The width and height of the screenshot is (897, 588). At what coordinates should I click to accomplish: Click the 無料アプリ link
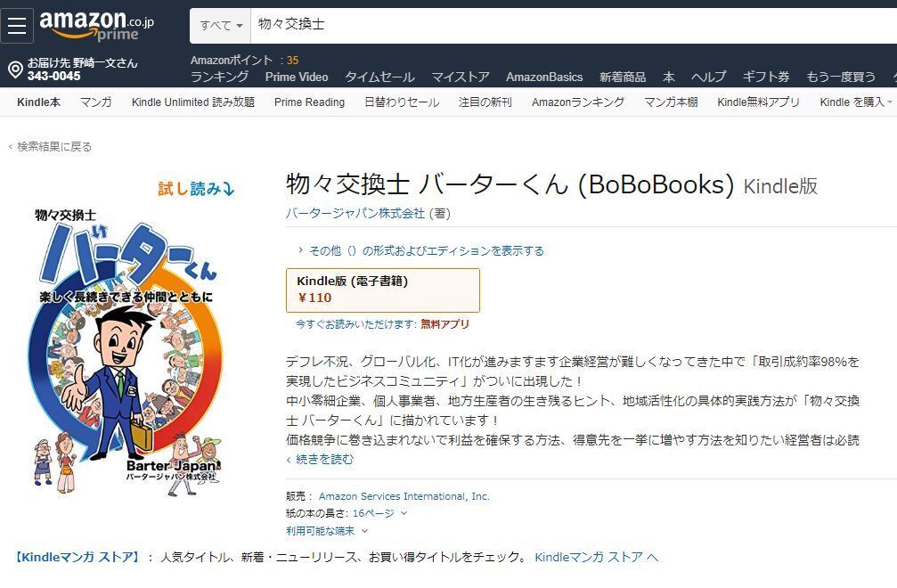coord(444,324)
